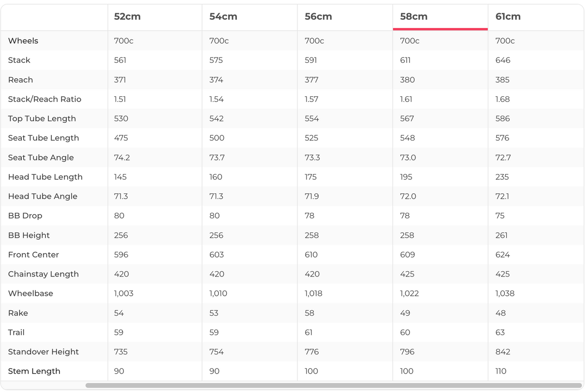Select the 56cm Top Tube Length value 554

312,118
